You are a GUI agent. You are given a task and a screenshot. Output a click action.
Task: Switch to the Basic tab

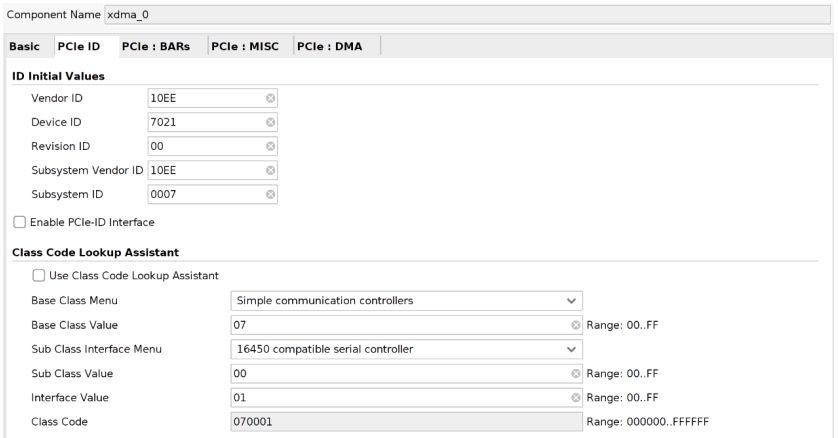tap(25, 46)
